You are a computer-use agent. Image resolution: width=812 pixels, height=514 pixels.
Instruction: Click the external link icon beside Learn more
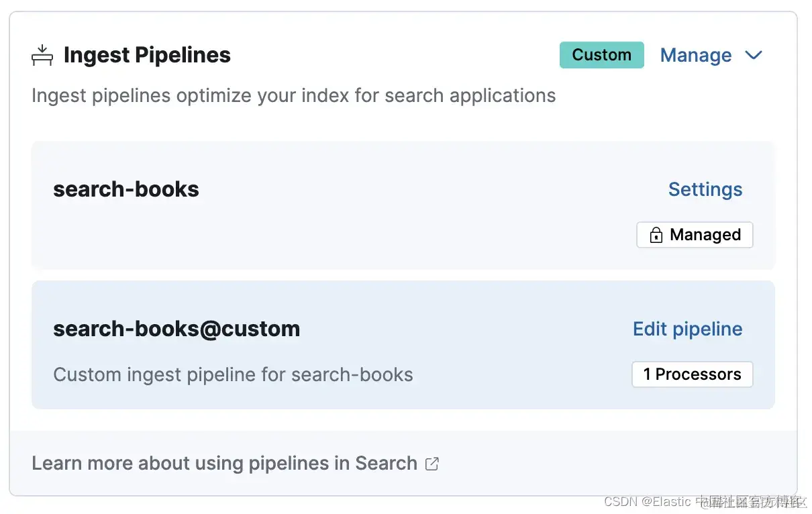(x=432, y=464)
